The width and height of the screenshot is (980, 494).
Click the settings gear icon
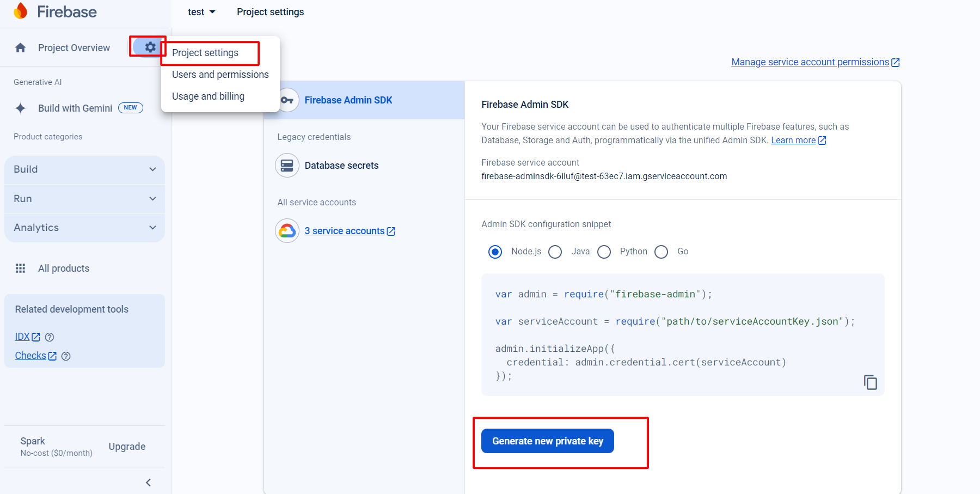[x=150, y=47]
